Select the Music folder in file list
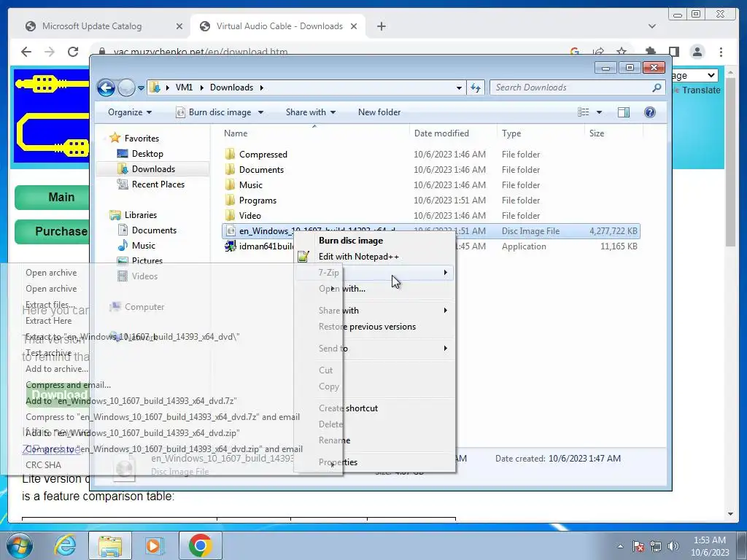The image size is (747, 560). (251, 184)
